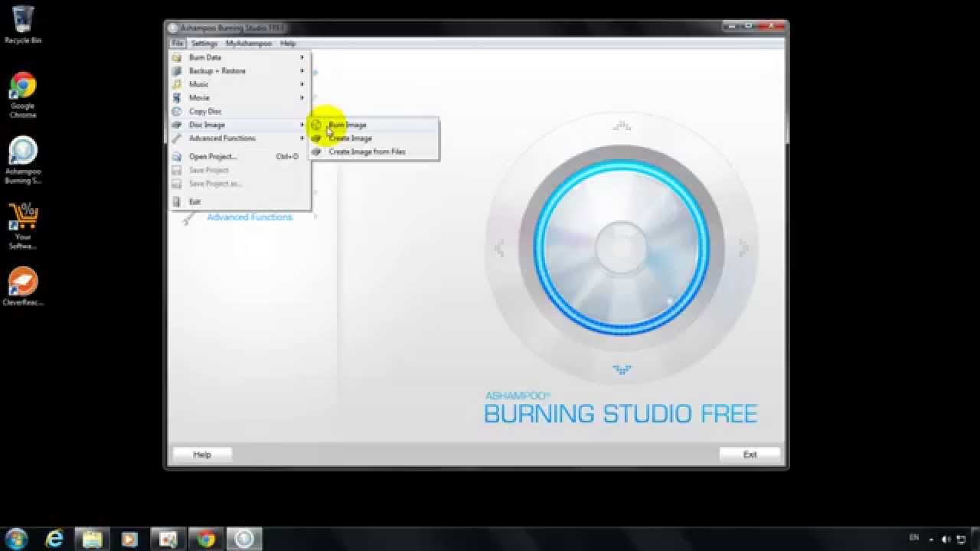Screen dimensions: 980x551
Task: Select the CleverReach desktop shortcut
Action: tap(23, 286)
